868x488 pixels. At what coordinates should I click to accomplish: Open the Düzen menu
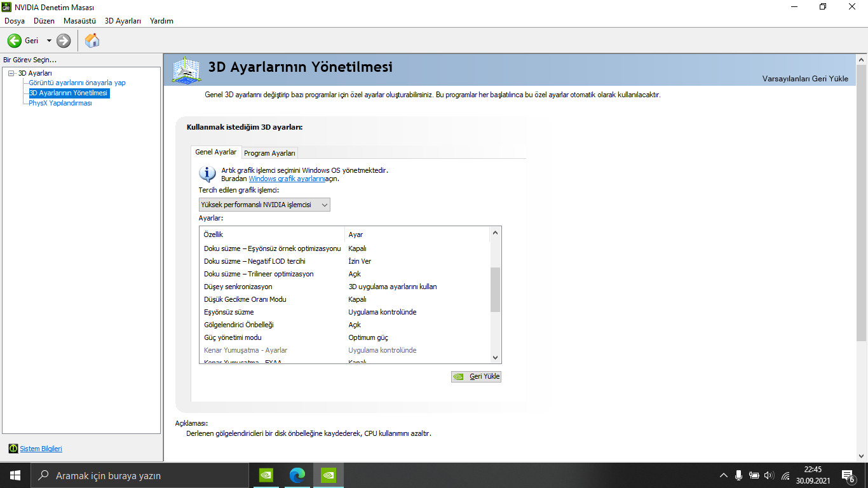tap(44, 21)
